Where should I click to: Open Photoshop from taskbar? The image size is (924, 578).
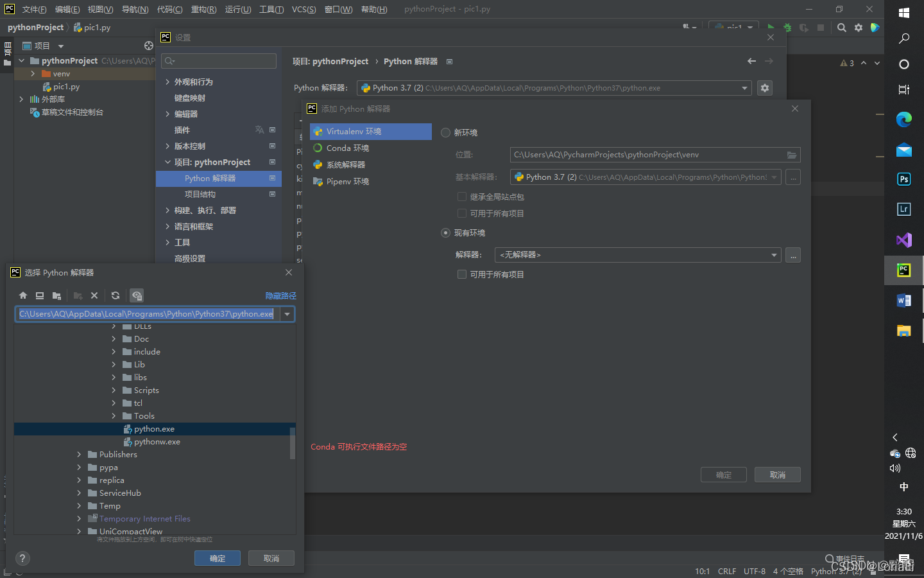point(904,179)
